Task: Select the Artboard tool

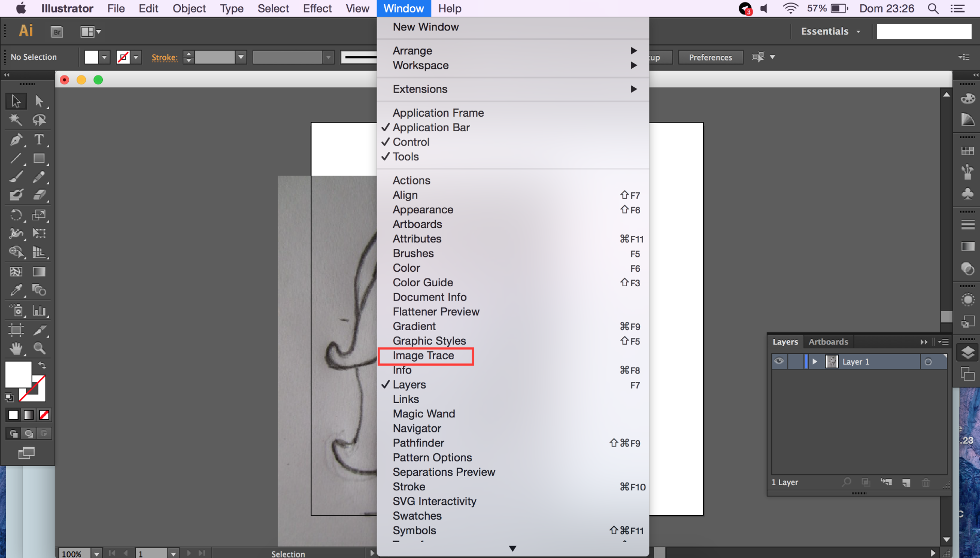Action: 16,330
